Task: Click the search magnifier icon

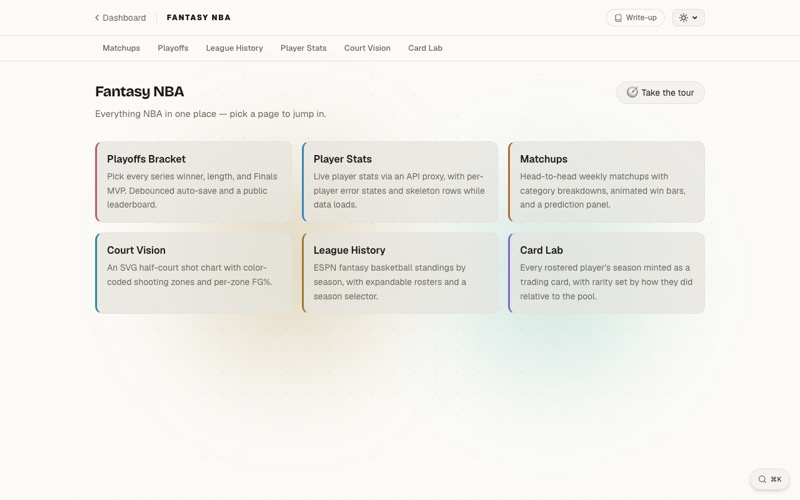Action: (x=762, y=479)
